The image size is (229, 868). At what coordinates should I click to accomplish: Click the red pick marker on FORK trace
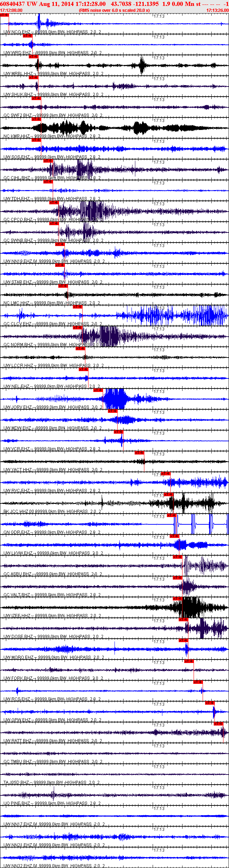pos(189,661)
